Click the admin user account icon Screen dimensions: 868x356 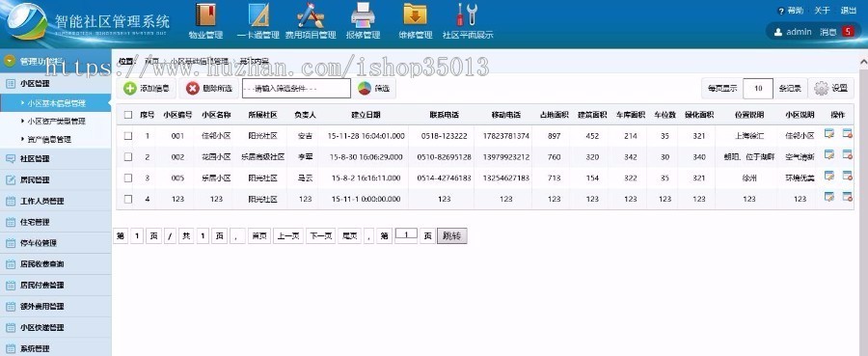click(777, 32)
